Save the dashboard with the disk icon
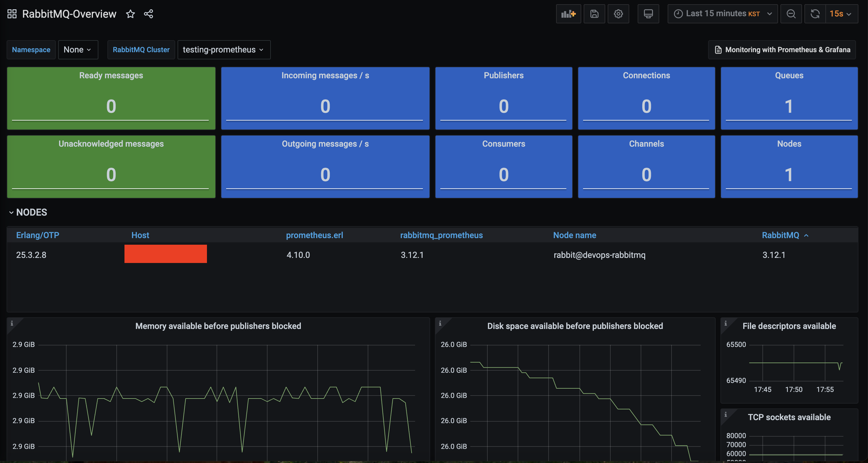The image size is (868, 463). [x=594, y=14]
